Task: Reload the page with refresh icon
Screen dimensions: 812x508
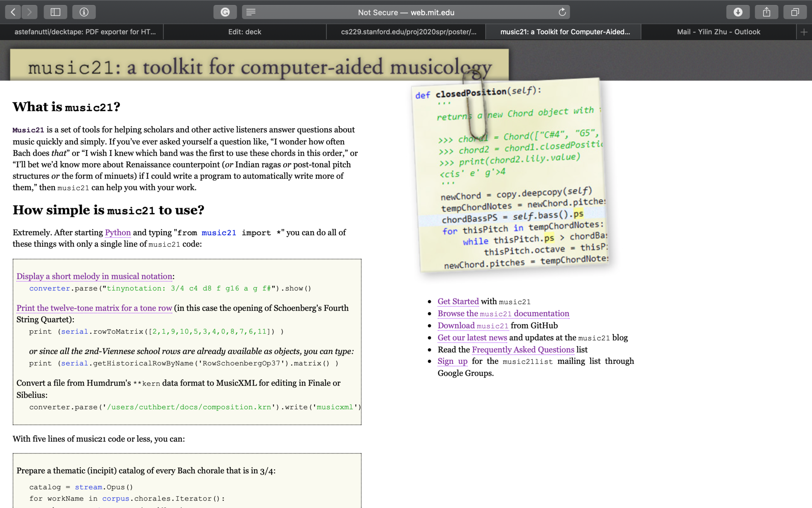Action: (x=562, y=12)
